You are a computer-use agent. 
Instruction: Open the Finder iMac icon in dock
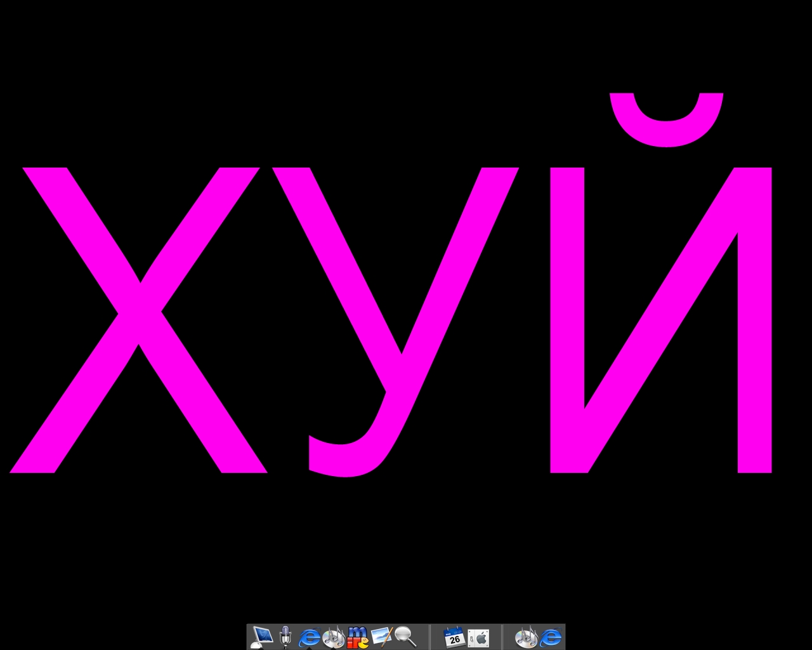click(x=261, y=636)
